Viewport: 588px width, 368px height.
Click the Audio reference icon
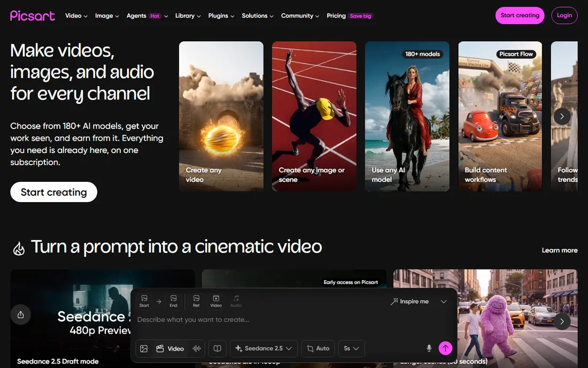(236, 301)
